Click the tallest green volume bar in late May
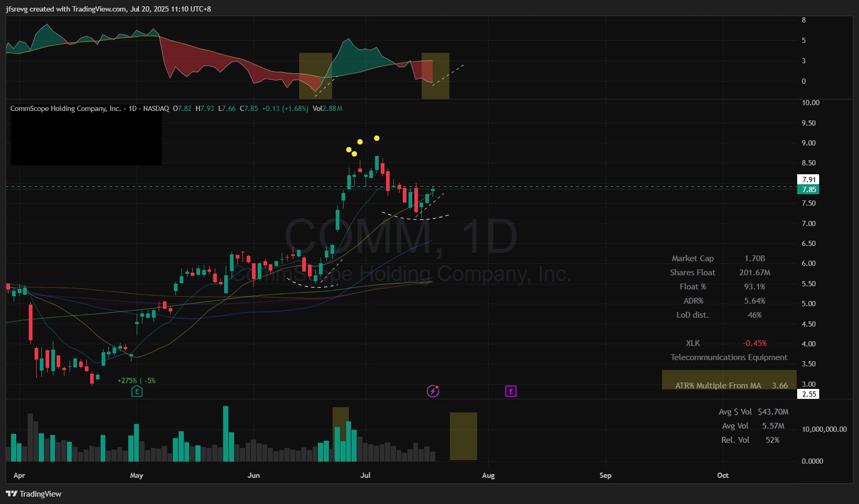859x504 pixels. (x=226, y=433)
